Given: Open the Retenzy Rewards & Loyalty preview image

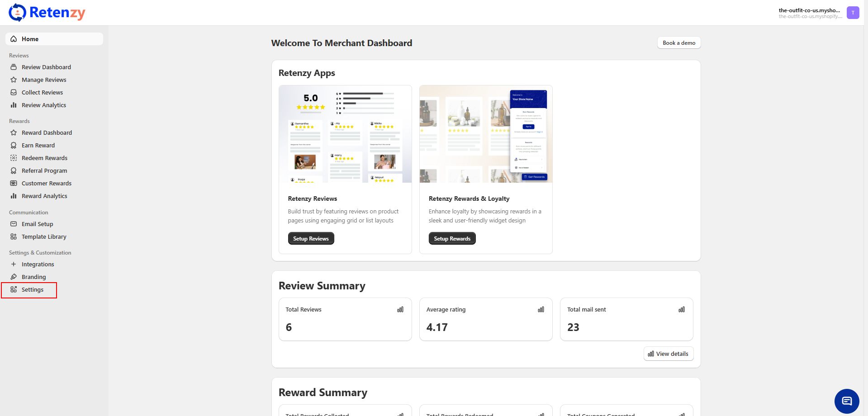Looking at the screenshot, I should [x=486, y=134].
